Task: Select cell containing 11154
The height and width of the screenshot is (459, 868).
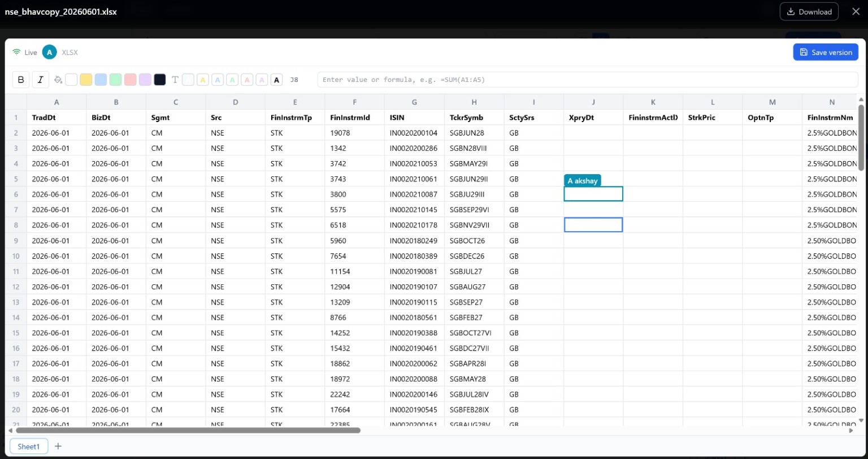Action: (355, 271)
